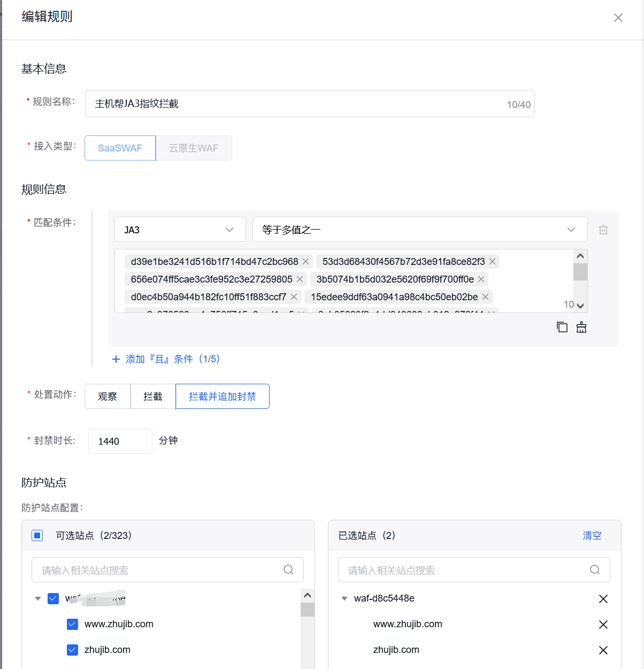Open the JA3 match field dropdown
Image resolution: width=644 pixels, height=669 pixels.
tap(180, 229)
